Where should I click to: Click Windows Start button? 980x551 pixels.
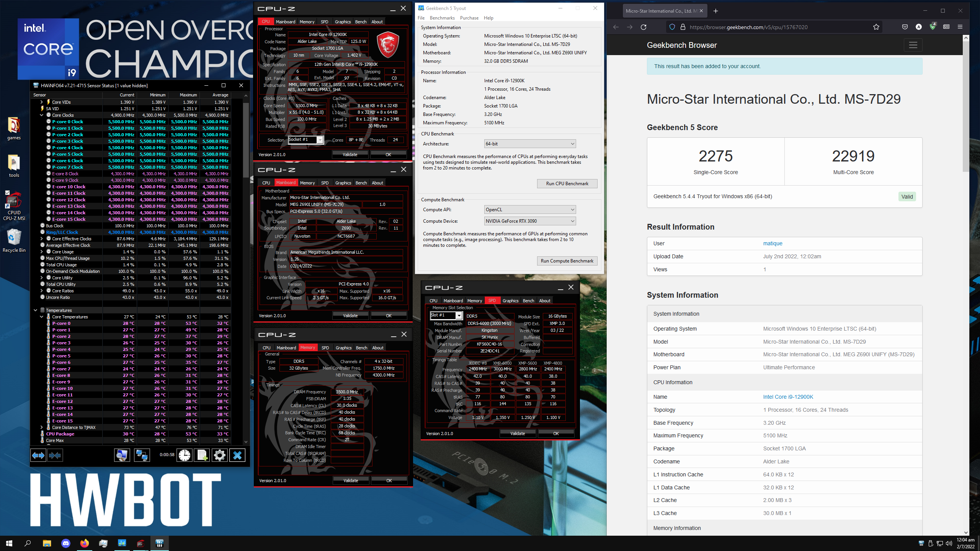pos(9,543)
